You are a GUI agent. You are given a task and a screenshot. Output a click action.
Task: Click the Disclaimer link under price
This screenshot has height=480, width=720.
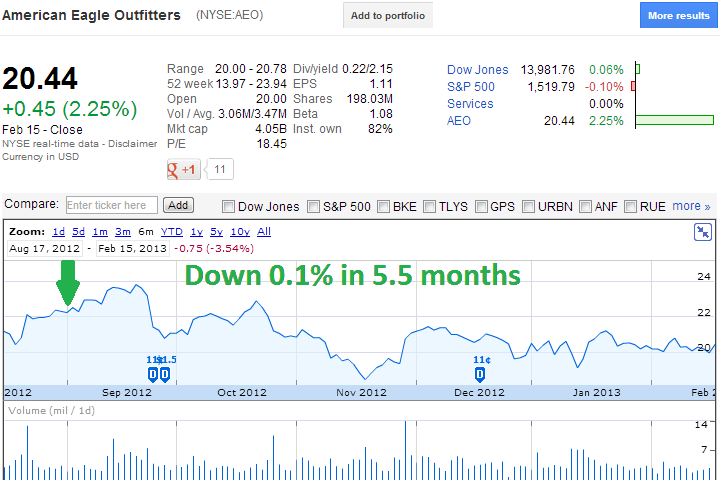[x=132, y=144]
